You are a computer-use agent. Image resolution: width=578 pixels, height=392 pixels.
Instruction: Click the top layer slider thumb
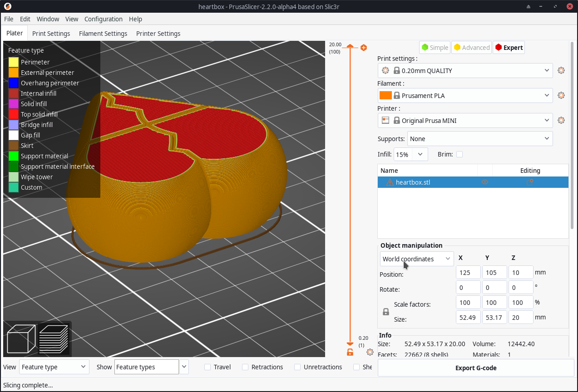pos(350,46)
